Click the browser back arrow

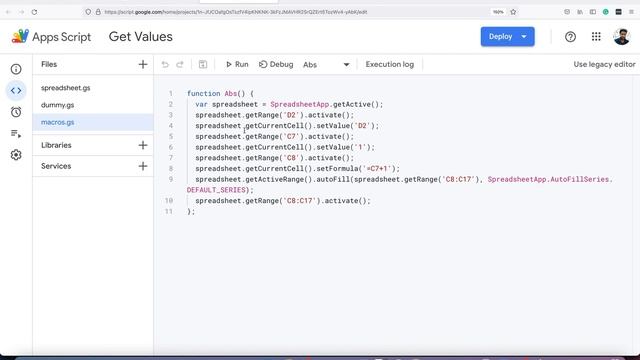pos(8,12)
